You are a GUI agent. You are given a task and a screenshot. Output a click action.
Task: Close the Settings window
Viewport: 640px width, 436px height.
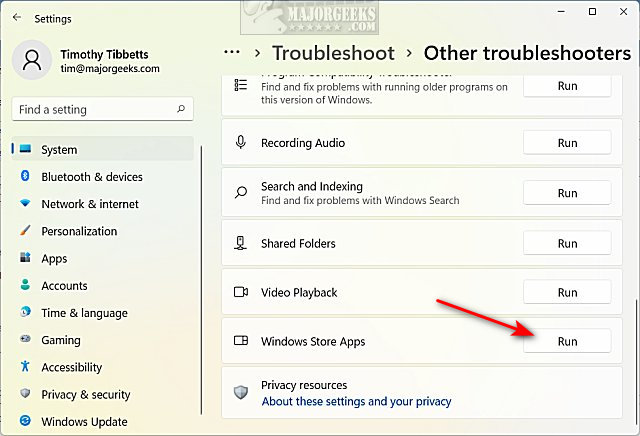[x=623, y=11]
